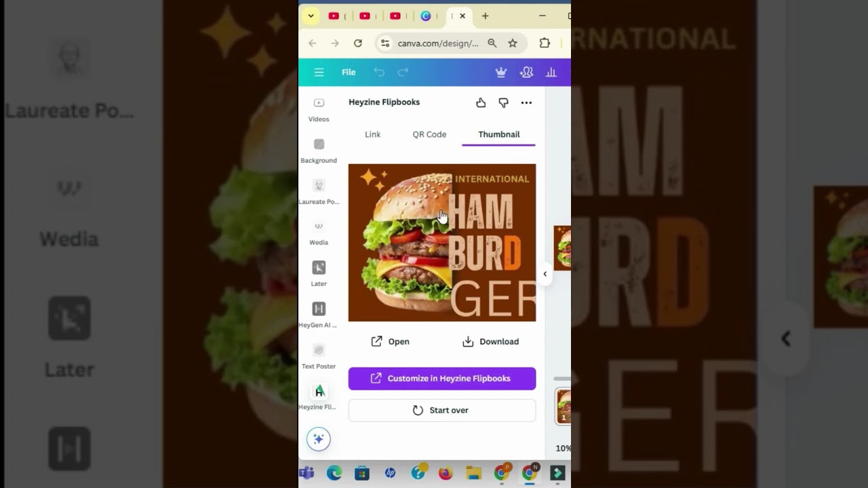This screenshot has width=868, height=488.
Task: Bookmark this page with star
Action: pyautogui.click(x=513, y=43)
